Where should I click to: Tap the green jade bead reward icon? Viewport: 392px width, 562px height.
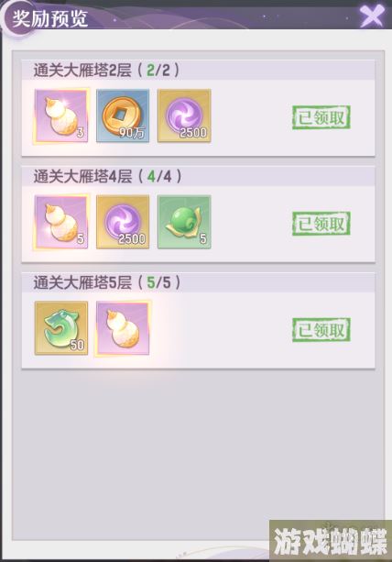pyautogui.click(x=184, y=222)
